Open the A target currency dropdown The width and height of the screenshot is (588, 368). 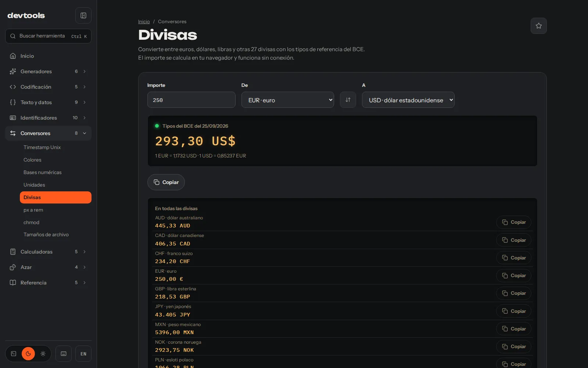click(408, 100)
